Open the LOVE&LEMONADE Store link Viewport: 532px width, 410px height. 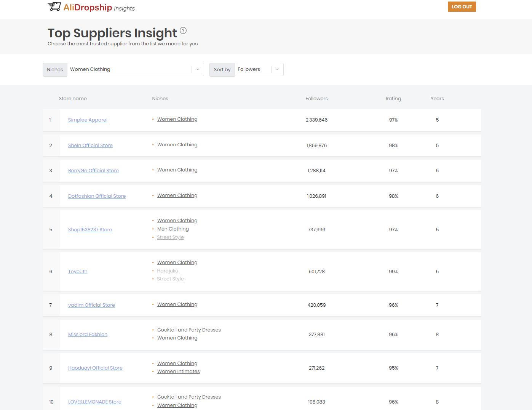pos(94,402)
